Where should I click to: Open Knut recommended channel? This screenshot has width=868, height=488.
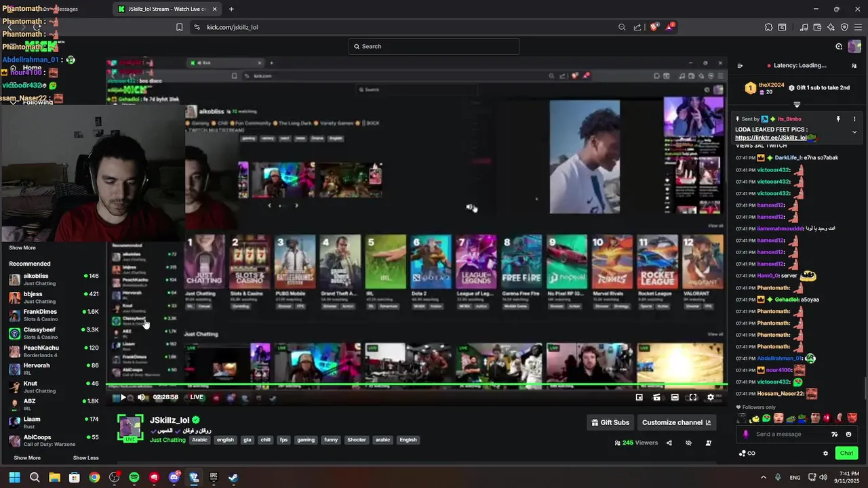(x=54, y=386)
